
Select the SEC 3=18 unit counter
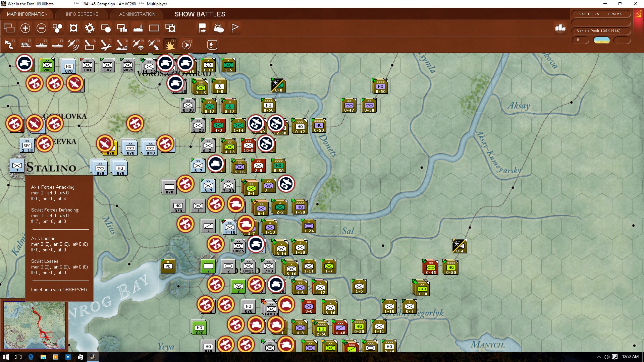[x=27, y=146]
